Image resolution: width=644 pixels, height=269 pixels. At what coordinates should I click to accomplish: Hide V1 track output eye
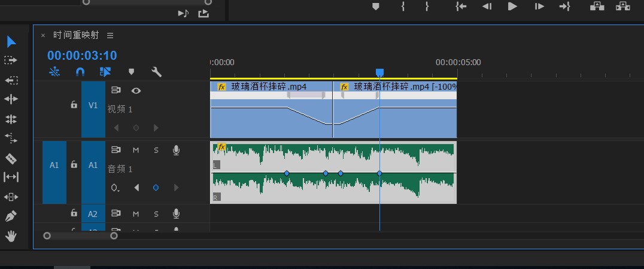136,91
